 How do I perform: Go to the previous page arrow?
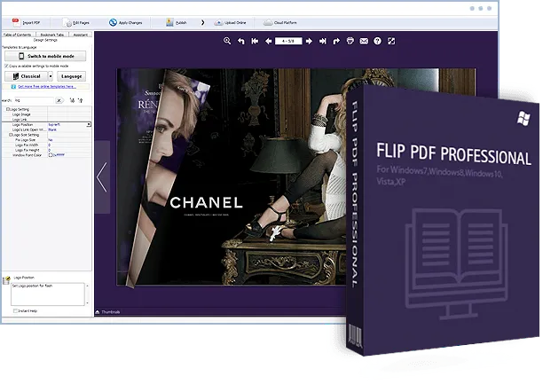click(x=268, y=41)
